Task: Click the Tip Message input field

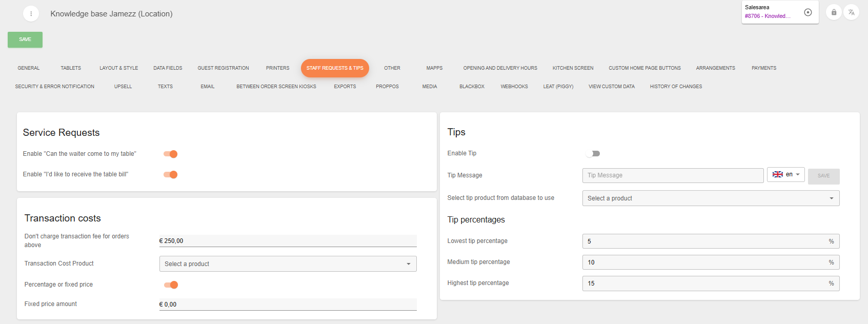Action: pos(673,175)
